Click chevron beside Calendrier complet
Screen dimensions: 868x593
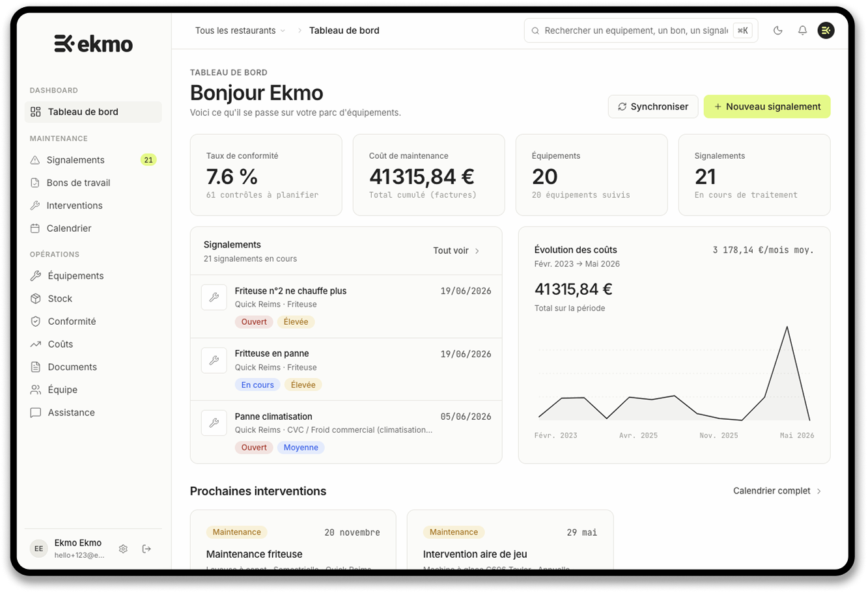(819, 491)
